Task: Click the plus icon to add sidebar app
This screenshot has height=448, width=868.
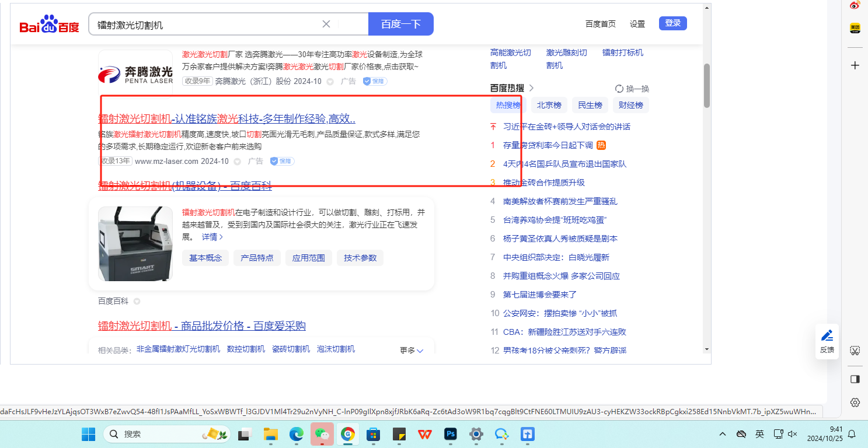Action: tap(855, 65)
